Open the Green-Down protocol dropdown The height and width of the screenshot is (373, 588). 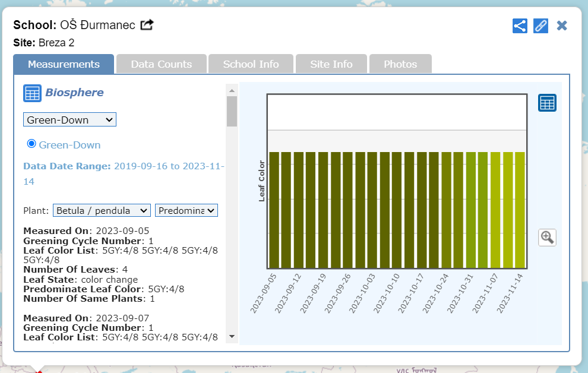[69, 120]
